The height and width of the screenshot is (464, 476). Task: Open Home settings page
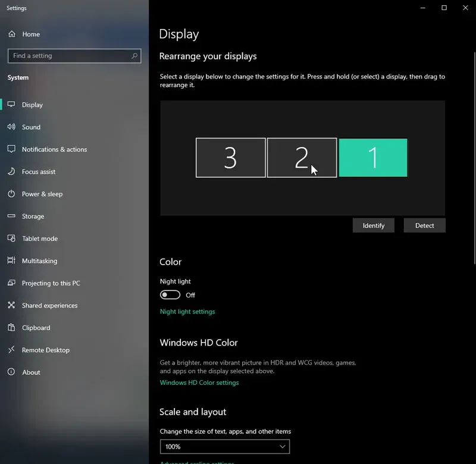click(74, 34)
